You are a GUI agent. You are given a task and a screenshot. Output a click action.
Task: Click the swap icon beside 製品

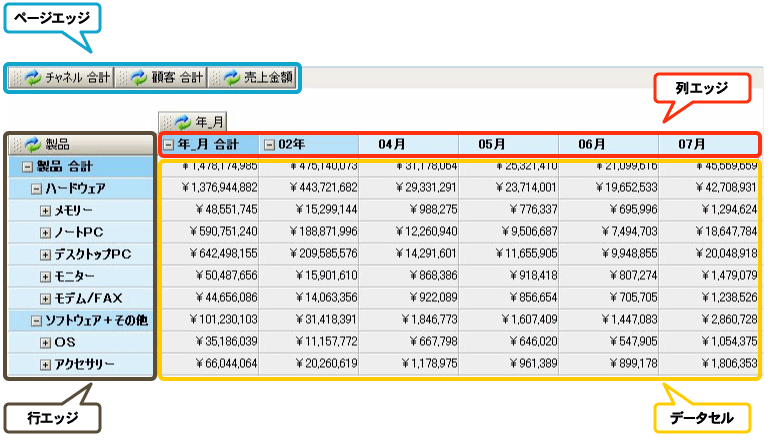point(33,144)
